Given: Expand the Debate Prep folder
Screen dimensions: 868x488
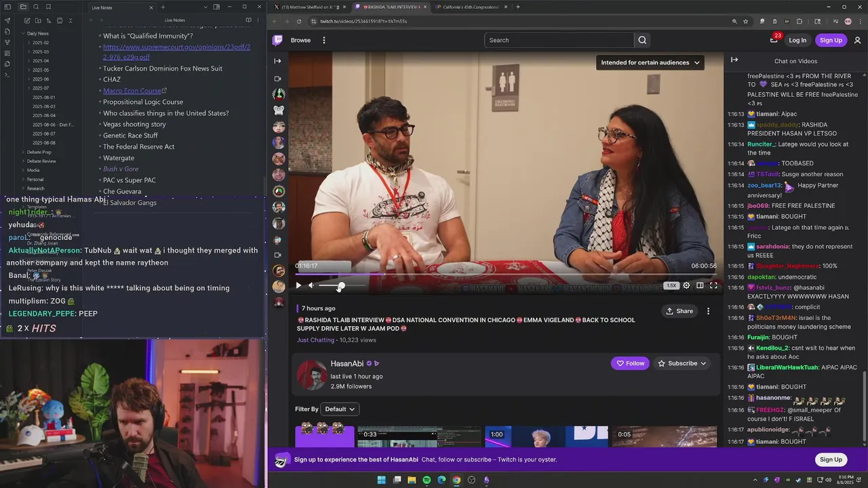Looking at the screenshot, I should tap(39, 152).
